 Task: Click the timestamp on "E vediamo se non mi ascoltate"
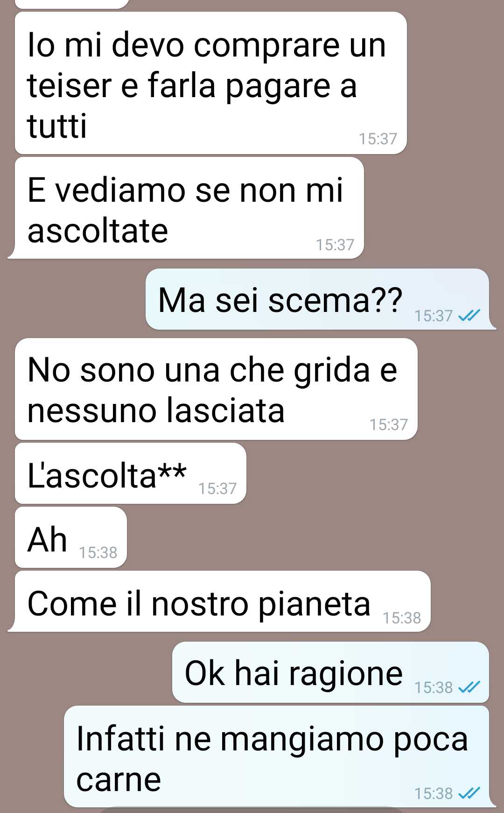pyautogui.click(x=335, y=245)
